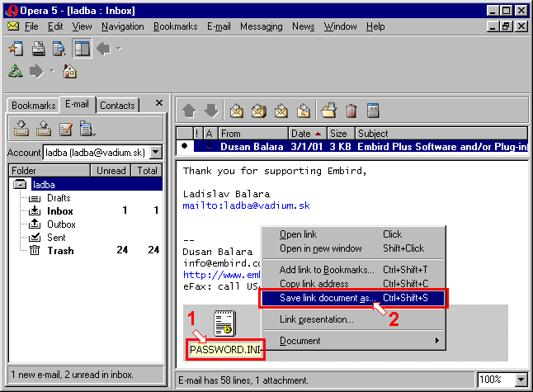This screenshot has width=533, height=392.
Task: Click the PASSWORD.INI attachment file icon
Action: click(x=224, y=323)
